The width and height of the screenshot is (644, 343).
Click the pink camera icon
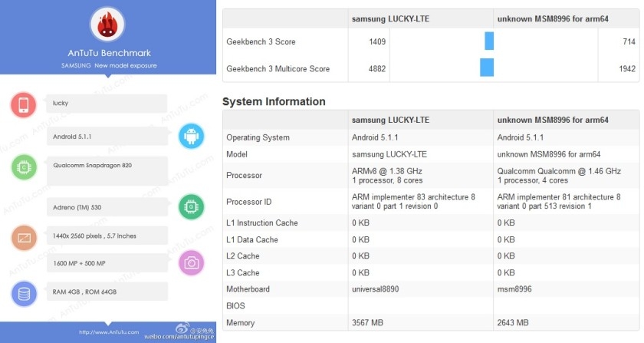tap(191, 262)
